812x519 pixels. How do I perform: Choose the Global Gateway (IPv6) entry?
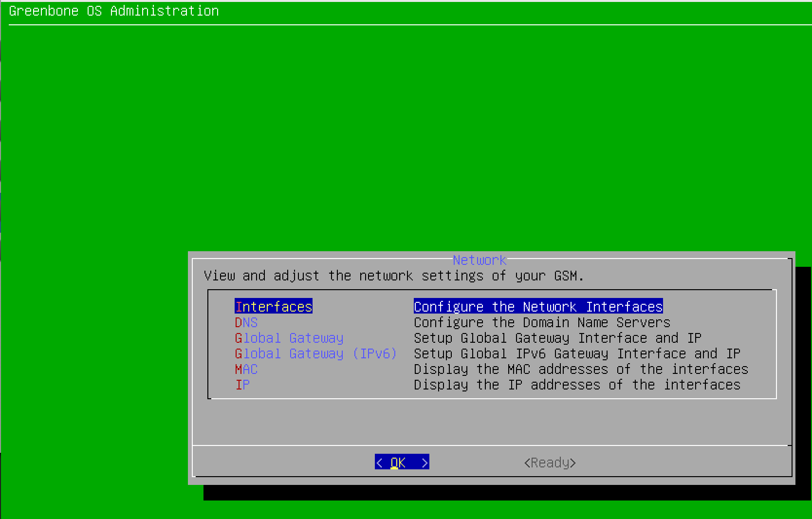[x=316, y=353]
